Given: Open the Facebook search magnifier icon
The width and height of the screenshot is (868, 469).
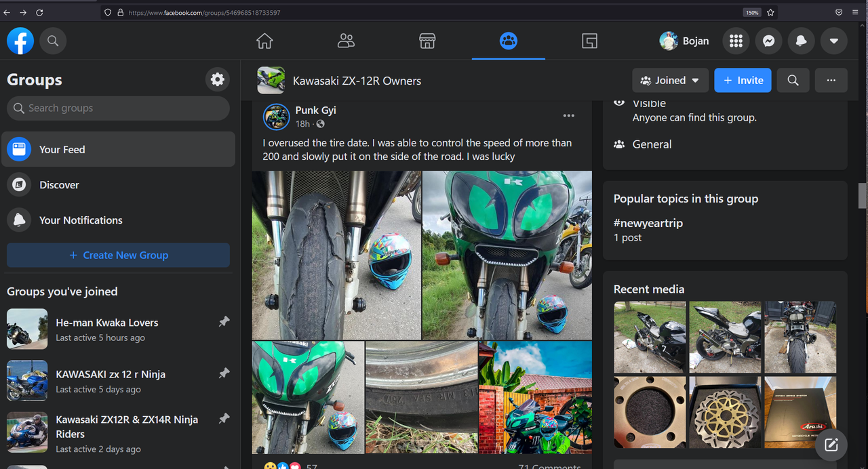Looking at the screenshot, I should [53, 41].
